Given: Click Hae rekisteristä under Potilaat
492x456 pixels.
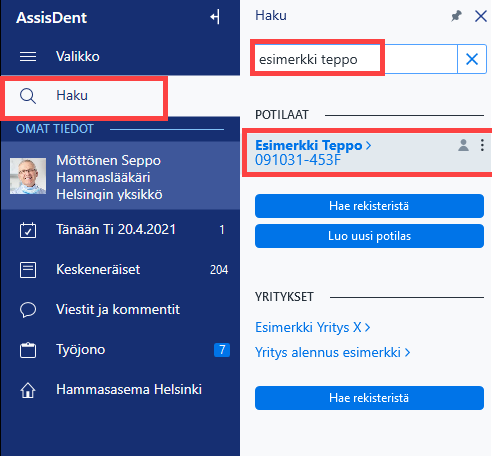Looking at the screenshot, I should pyautogui.click(x=369, y=206).
